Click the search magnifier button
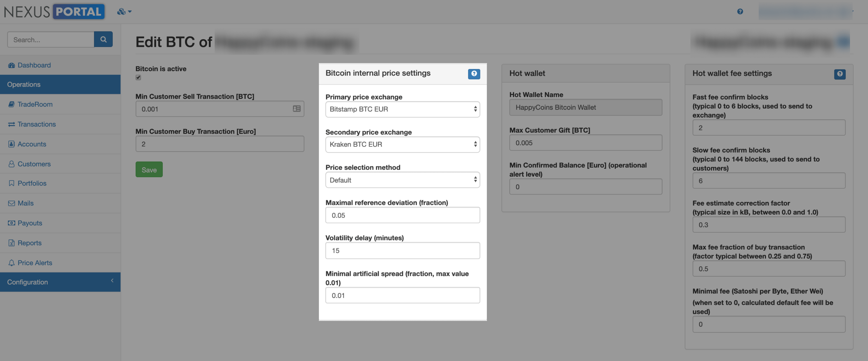 click(104, 39)
